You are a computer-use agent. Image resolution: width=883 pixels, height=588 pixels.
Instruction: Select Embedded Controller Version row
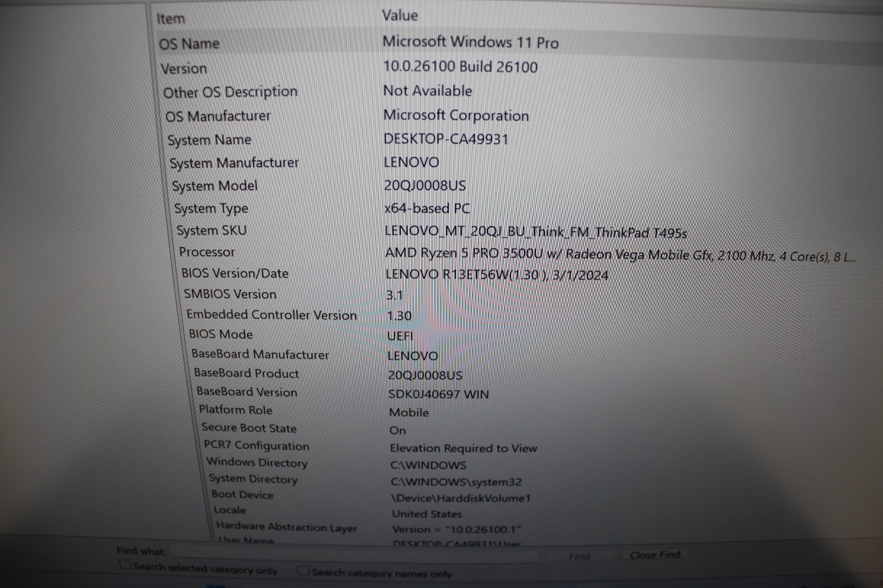(272, 315)
